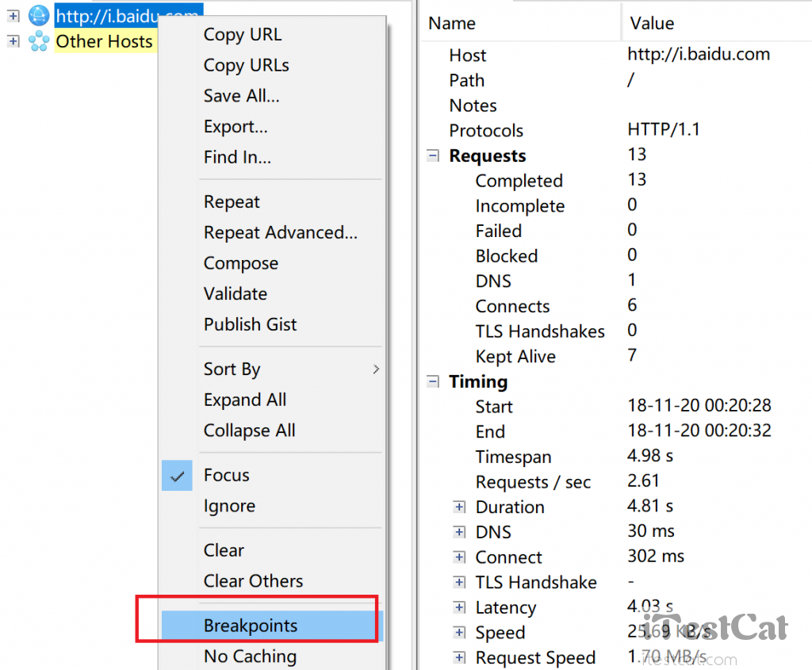The image size is (812, 670).
Task: Choose Clear from the context menu
Action: (273, 550)
